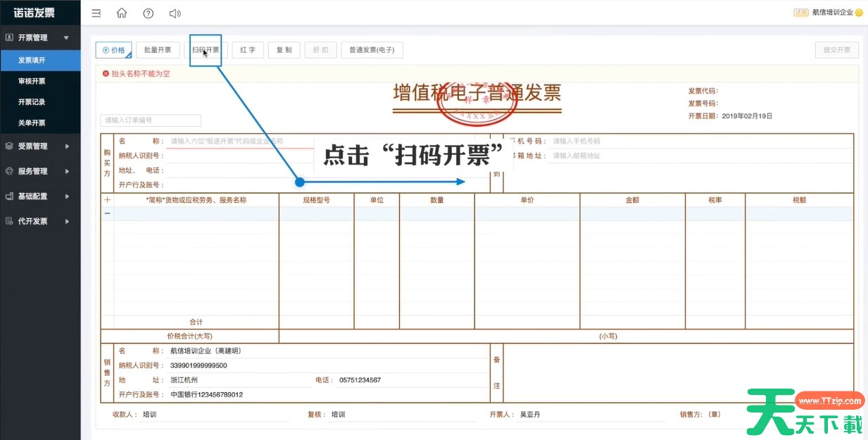The image size is (868, 440).
Task: Choose the 普通发票(电子) invoice type
Action: click(x=372, y=50)
